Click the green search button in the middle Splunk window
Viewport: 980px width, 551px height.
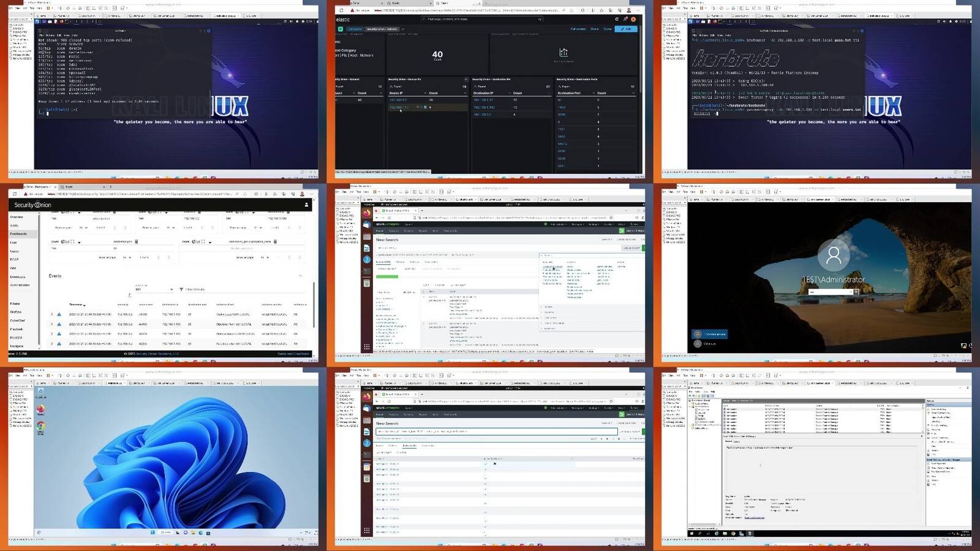pos(643,248)
